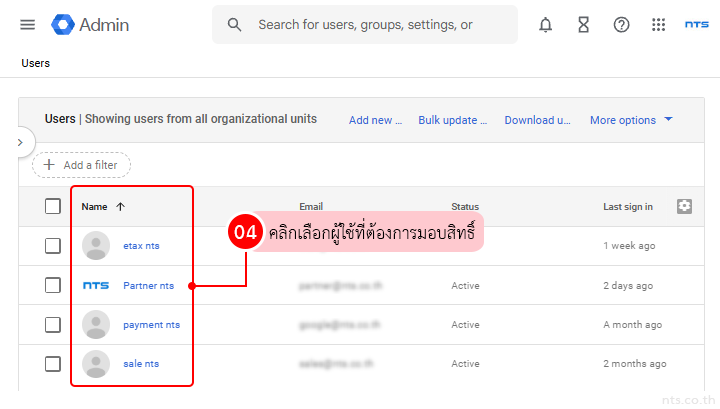Open the NTS account avatar

[x=697, y=24]
